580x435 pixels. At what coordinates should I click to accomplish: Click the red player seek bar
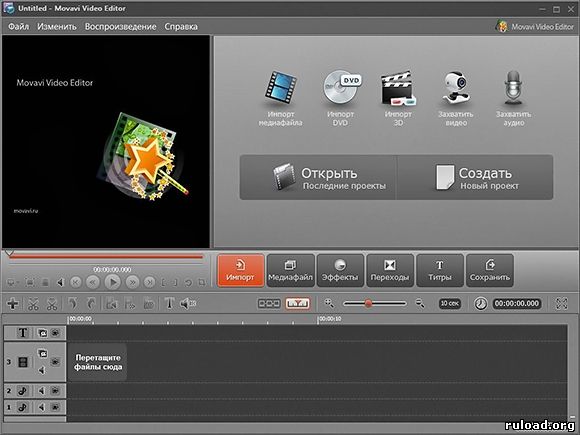(x=106, y=257)
